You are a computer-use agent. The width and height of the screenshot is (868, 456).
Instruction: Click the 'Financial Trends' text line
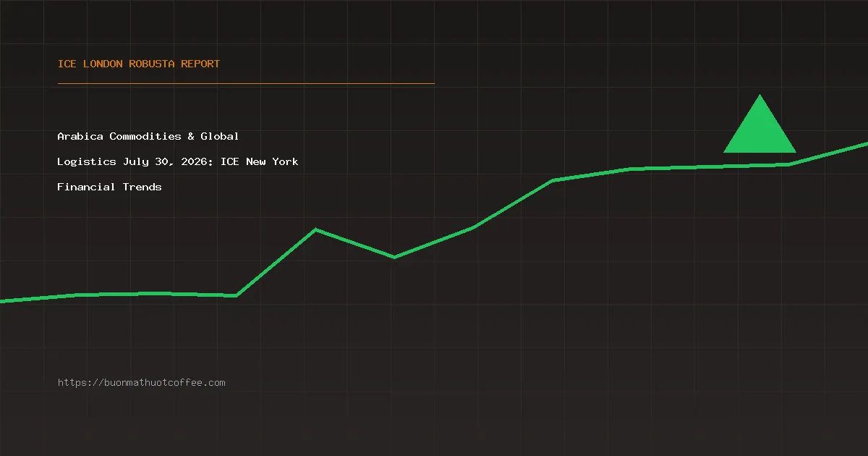pyautogui.click(x=110, y=187)
